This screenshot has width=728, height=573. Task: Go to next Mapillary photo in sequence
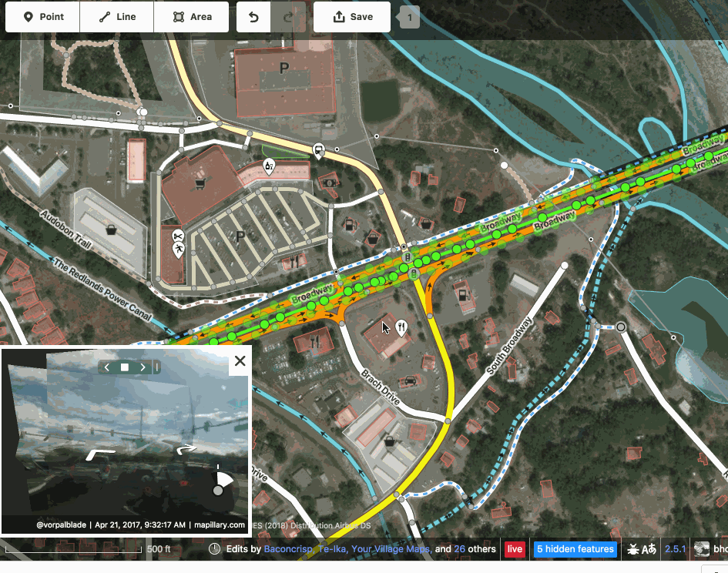click(x=143, y=367)
